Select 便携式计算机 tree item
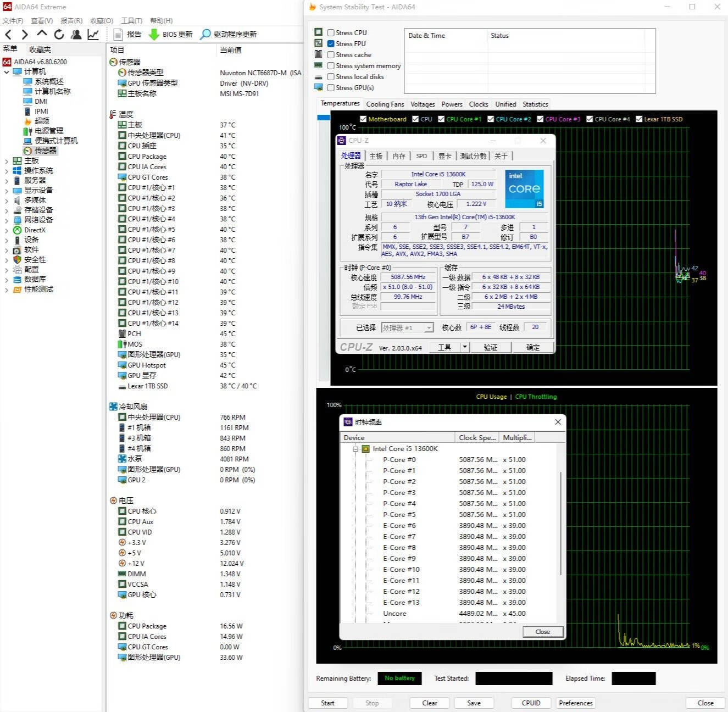Screen dimensions: 728x712 (x=56, y=141)
